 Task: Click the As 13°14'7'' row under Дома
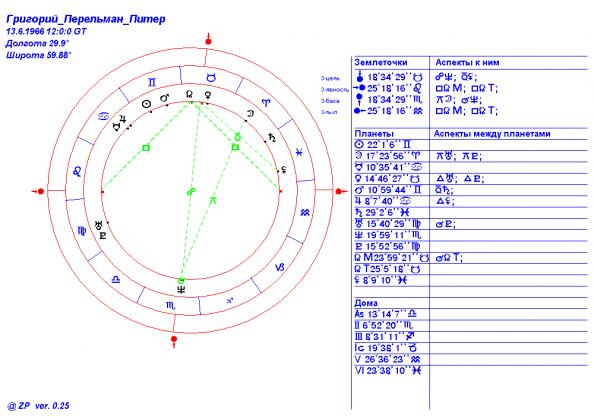pos(386,314)
